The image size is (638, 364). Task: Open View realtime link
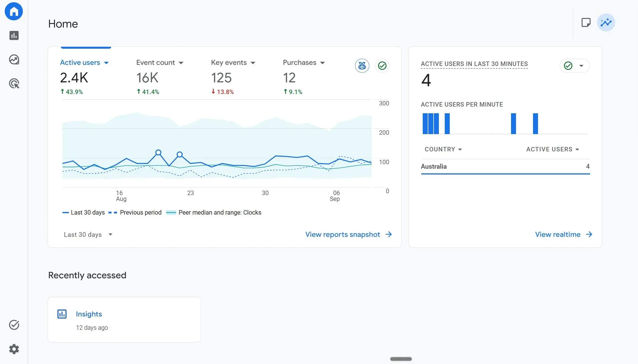(558, 234)
